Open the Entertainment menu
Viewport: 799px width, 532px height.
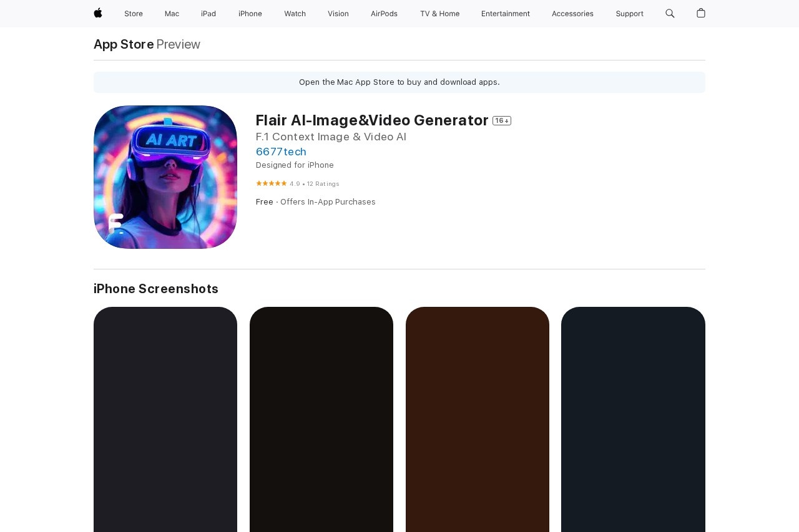(x=506, y=14)
